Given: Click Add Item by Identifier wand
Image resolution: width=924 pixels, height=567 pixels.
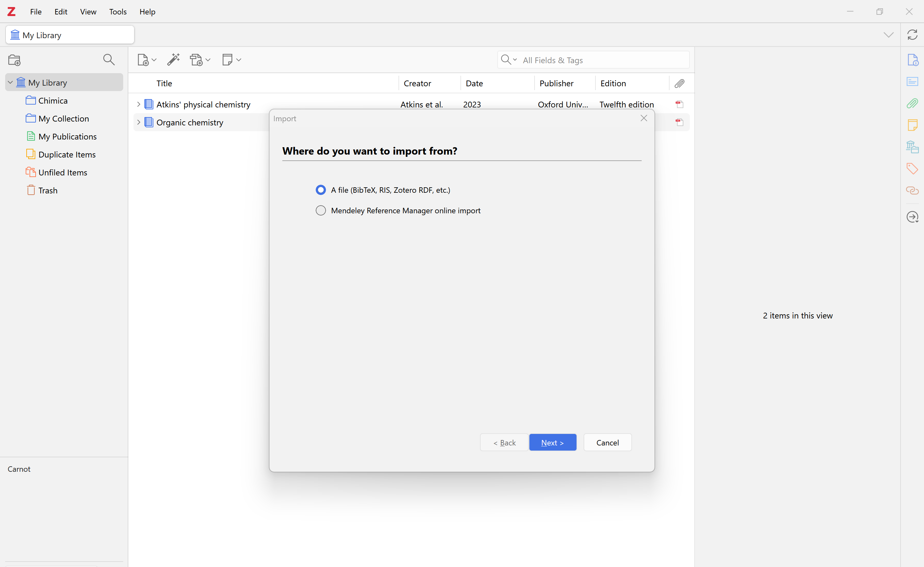Looking at the screenshot, I should tap(173, 60).
